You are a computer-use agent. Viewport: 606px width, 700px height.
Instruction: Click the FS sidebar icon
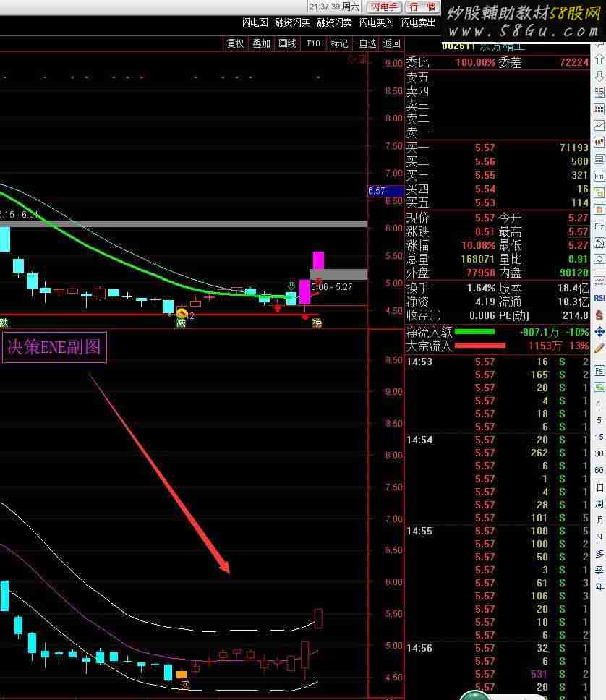(599, 370)
